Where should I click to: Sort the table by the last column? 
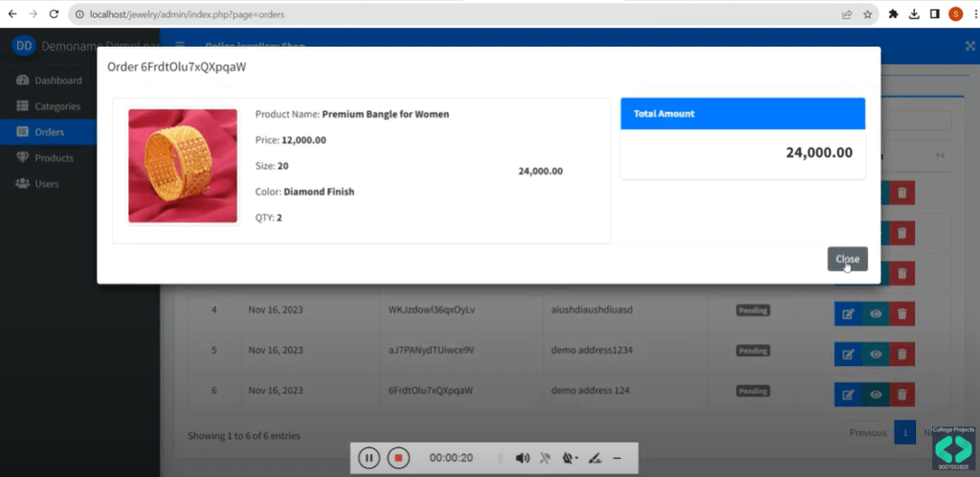tap(940, 155)
